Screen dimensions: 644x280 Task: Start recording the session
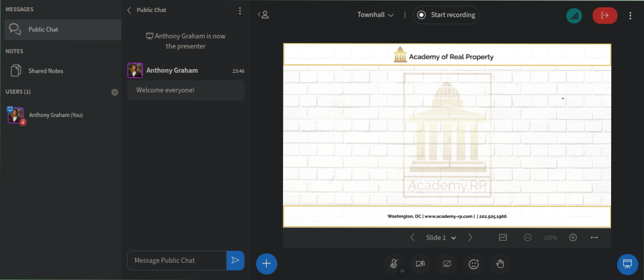click(x=446, y=15)
